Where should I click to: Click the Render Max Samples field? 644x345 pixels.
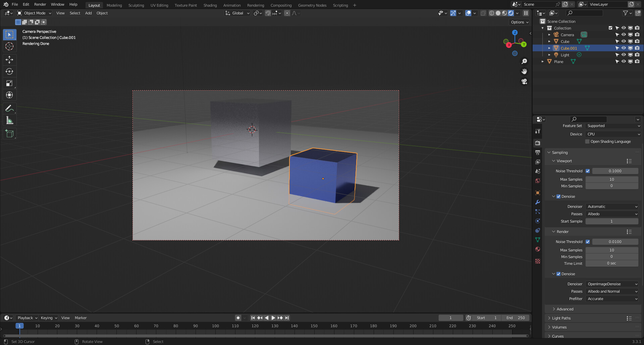612,250
